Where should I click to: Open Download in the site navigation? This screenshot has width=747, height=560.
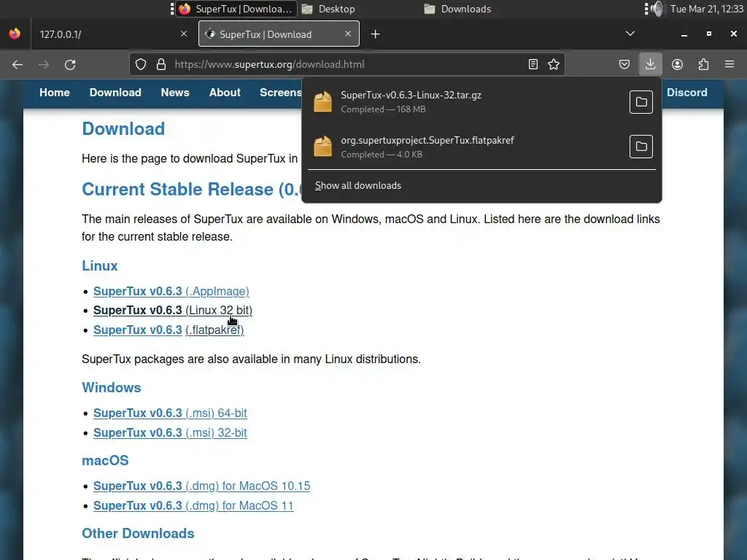tap(115, 93)
